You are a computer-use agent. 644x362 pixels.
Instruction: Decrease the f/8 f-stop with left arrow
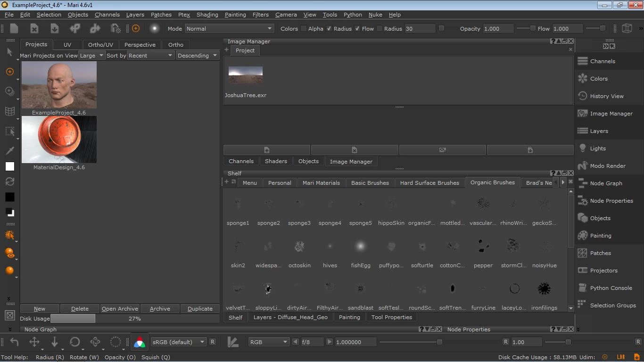tap(296, 342)
